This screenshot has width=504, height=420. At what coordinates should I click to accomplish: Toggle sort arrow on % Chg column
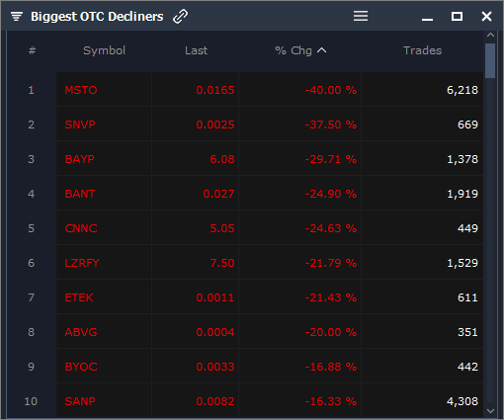tap(321, 50)
